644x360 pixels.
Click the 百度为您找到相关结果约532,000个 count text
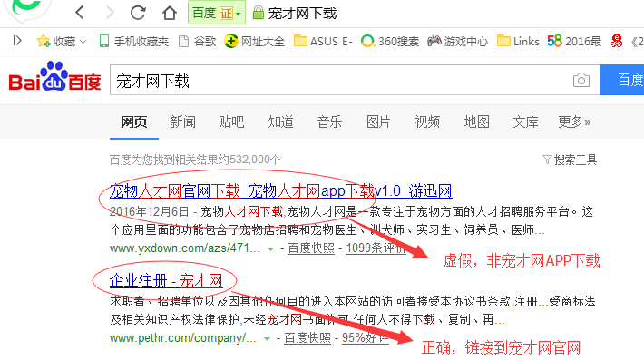click(195, 160)
